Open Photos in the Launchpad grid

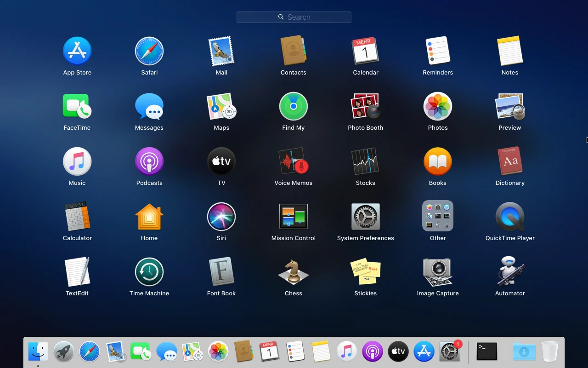click(x=438, y=106)
